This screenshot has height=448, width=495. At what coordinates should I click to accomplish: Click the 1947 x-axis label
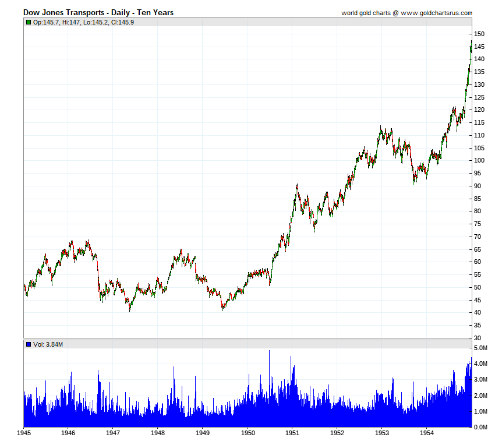click(113, 433)
